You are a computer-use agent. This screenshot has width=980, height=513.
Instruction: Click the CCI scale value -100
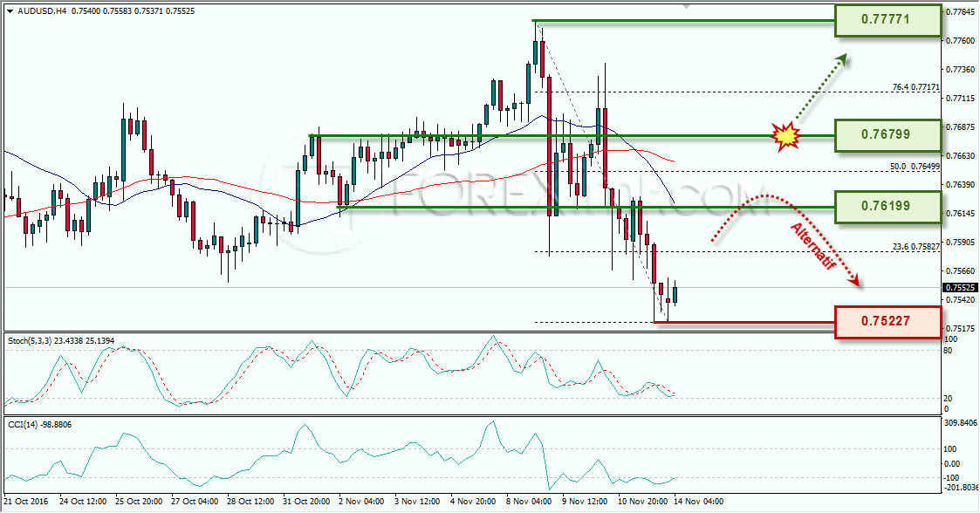(950, 478)
